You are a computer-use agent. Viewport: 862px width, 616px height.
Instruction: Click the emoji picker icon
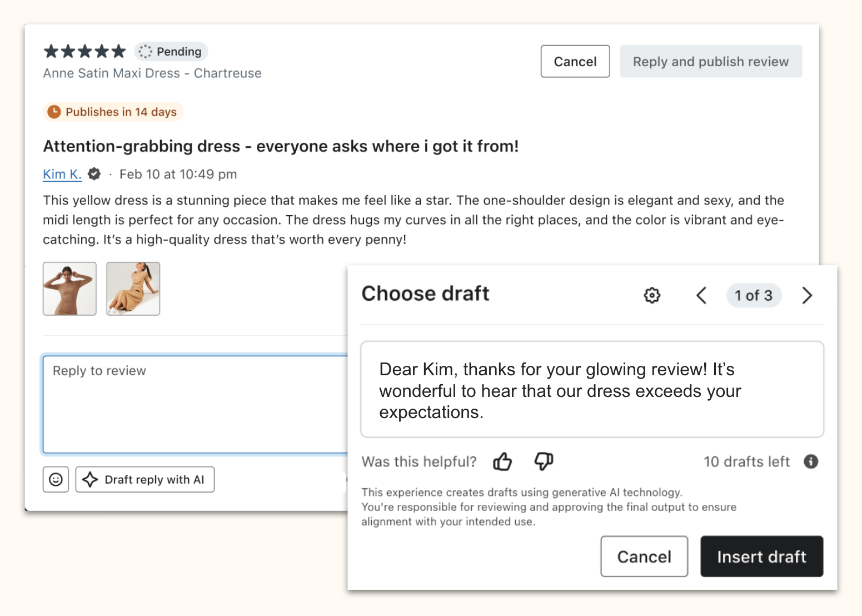pos(56,479)
